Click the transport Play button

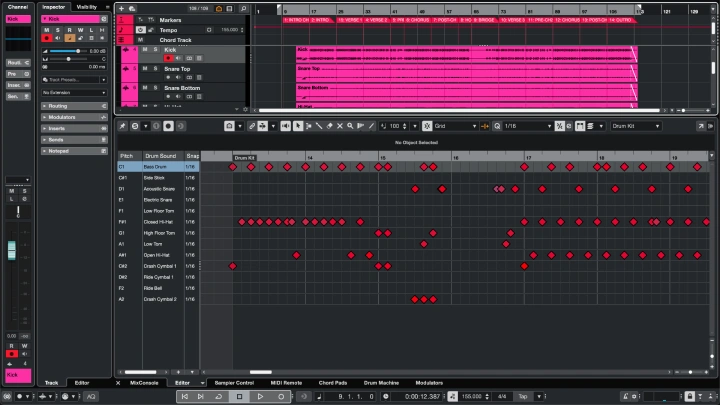pyautogui.click(x=260, y=396)
